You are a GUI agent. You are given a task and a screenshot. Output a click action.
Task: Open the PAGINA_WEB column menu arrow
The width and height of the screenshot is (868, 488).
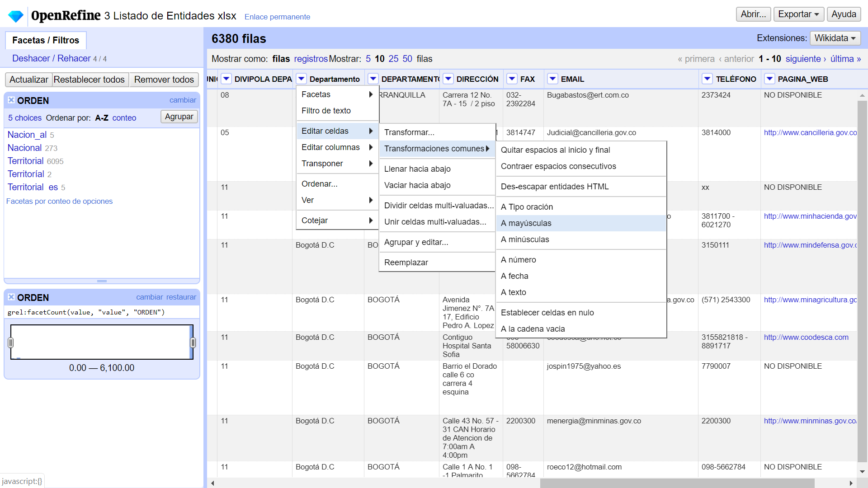click(x=769, y=79)
